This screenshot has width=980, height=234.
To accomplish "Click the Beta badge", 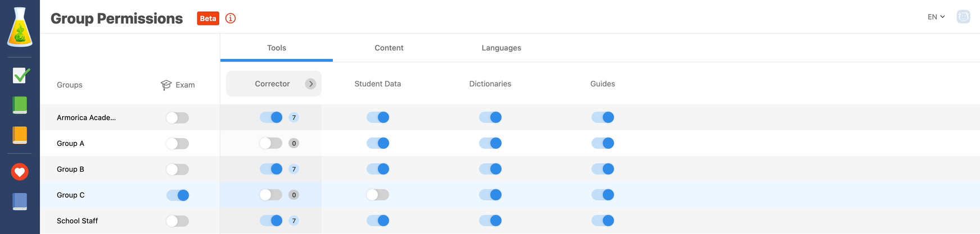I will 208,19.
